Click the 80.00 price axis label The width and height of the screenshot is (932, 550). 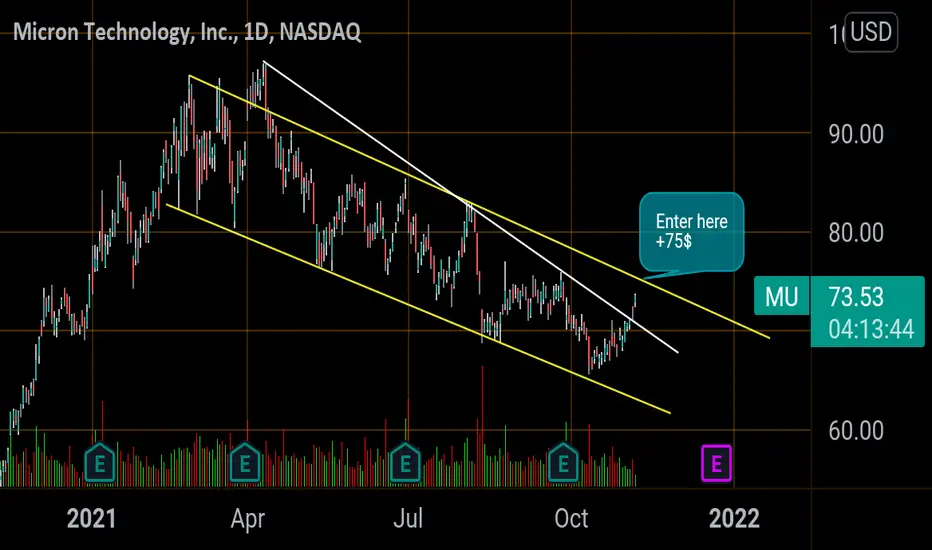click(x=856, y=232)
